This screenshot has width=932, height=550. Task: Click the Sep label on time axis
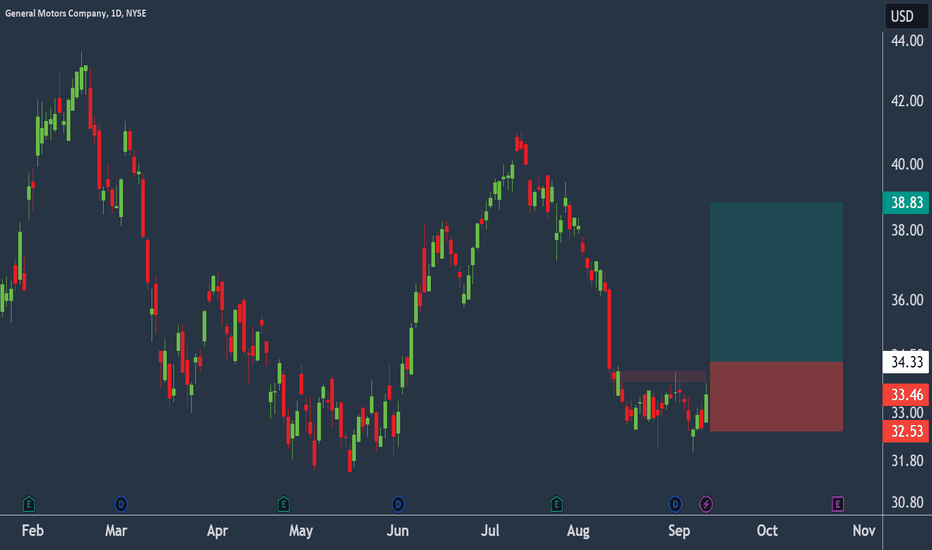click(679, 530)
